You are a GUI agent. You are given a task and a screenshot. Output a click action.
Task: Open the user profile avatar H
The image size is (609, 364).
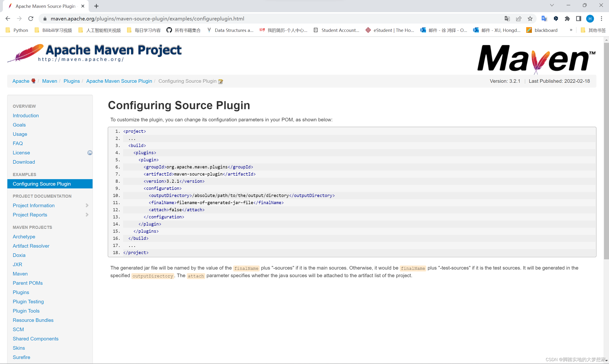pos(590,19)
